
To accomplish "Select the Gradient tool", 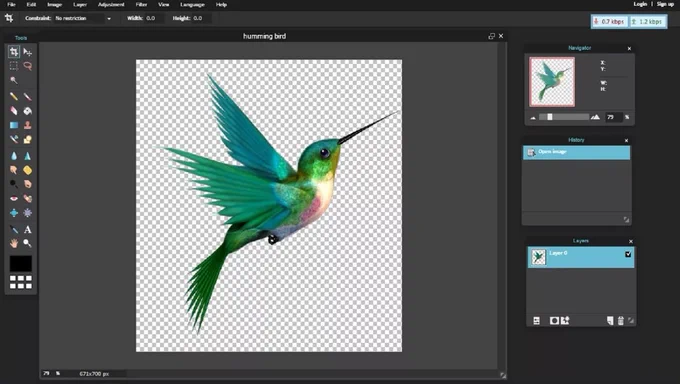I will pyautogui.click(x=14, y=125).
